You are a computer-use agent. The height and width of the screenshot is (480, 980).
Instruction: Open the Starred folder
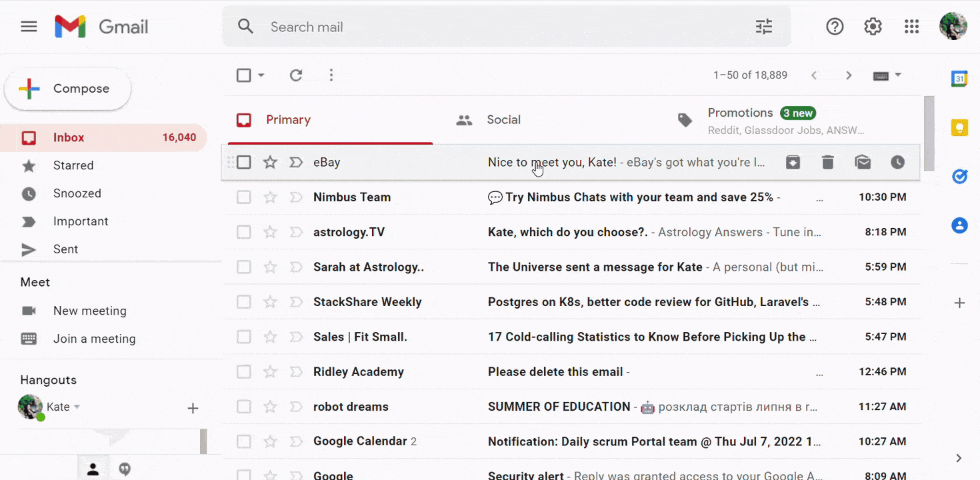coord(73,165)
